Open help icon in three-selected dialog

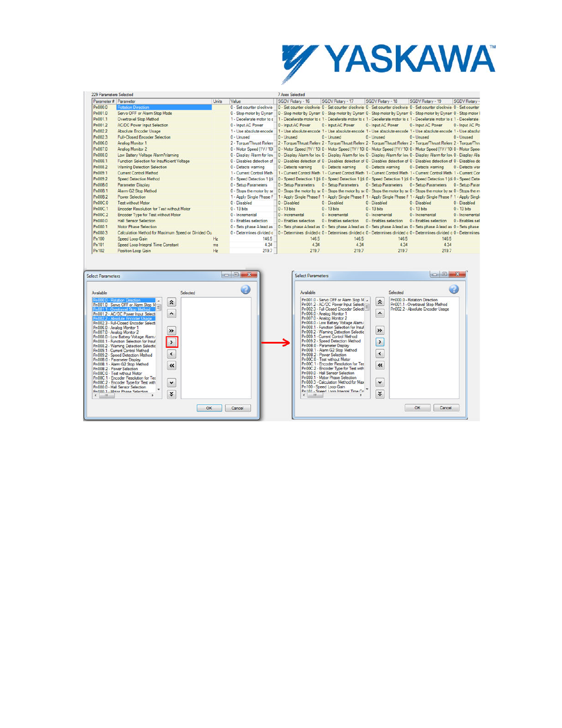[x=454, y=289]
